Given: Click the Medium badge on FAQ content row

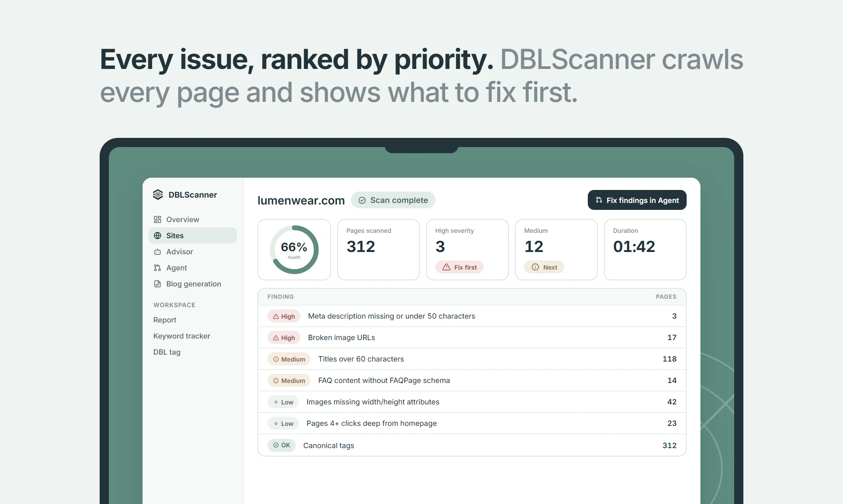Looking at the screenshot, I should (289, 381).
